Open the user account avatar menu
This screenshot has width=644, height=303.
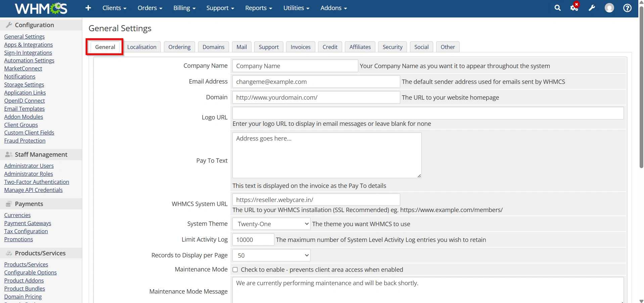609,8
